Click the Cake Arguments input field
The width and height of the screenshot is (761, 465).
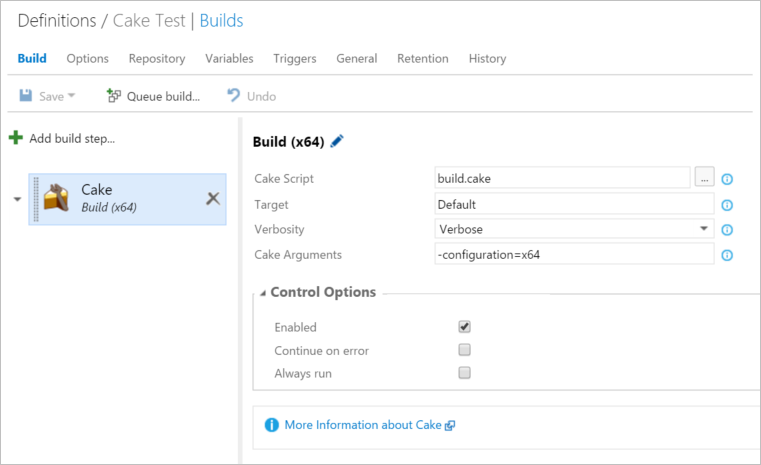[x=574, y=254]
